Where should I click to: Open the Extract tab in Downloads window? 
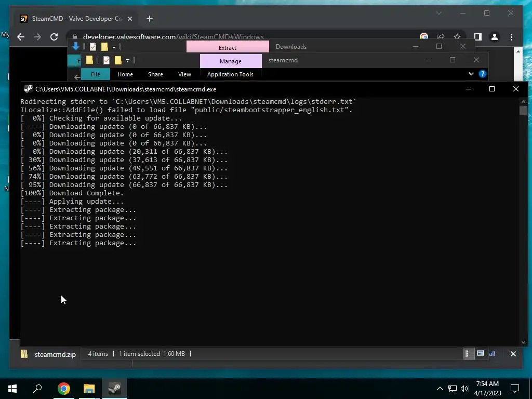tap(228, 47)
